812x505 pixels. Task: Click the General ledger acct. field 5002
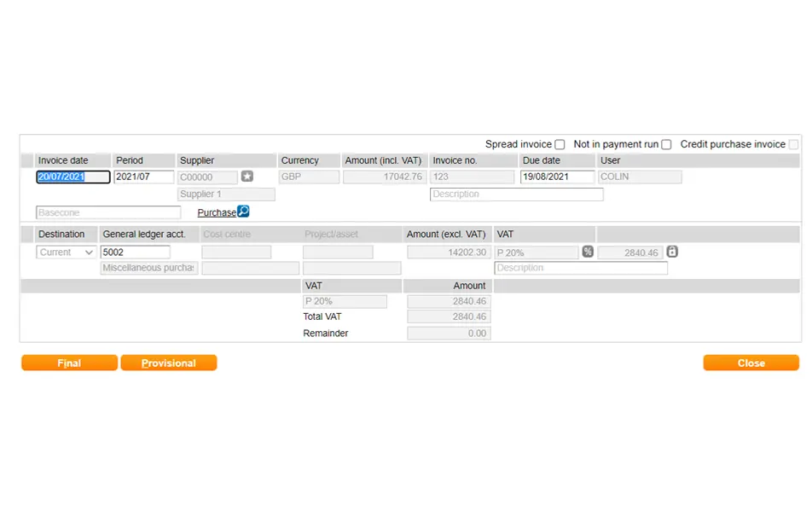(x=135, y=252)
